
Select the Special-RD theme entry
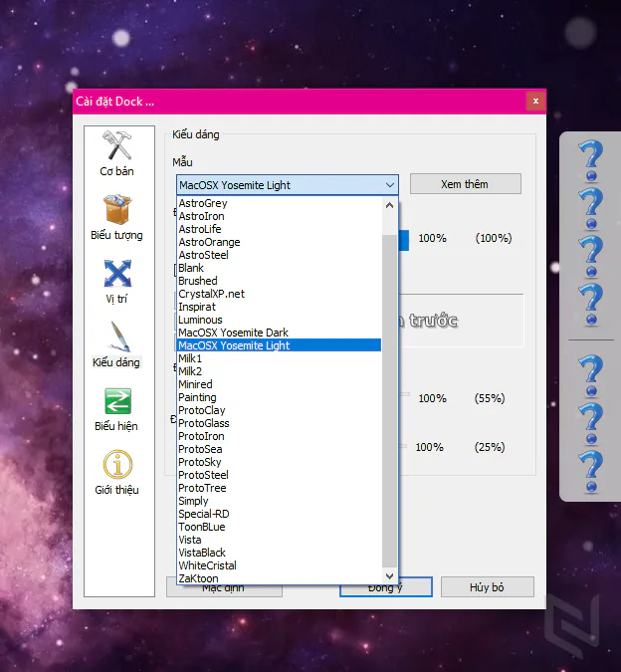[x=279, y=514]
